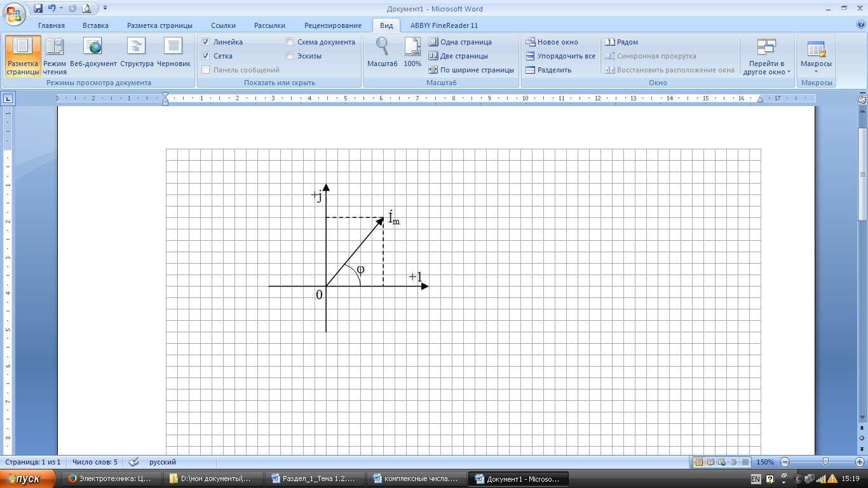Screen dimensions: 868x488
Task: Click Previous Page double-arrow on scrollbar
Action: 862,429
